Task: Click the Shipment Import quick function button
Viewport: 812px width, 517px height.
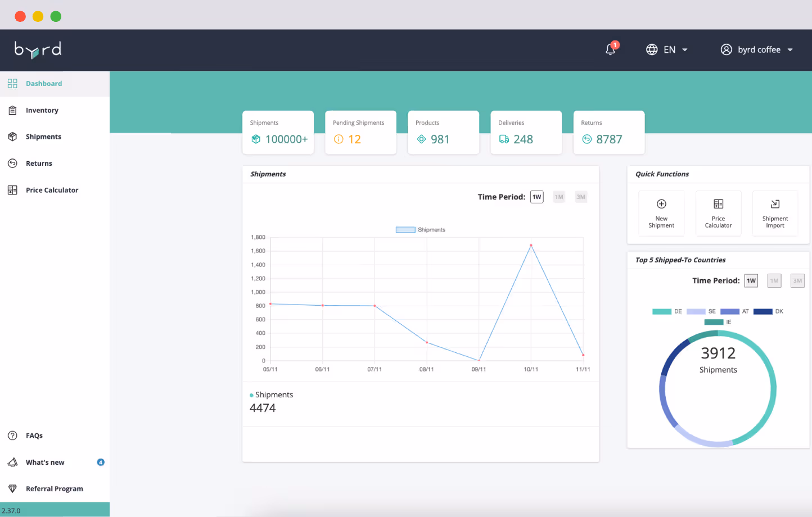Action: [775, 213]
